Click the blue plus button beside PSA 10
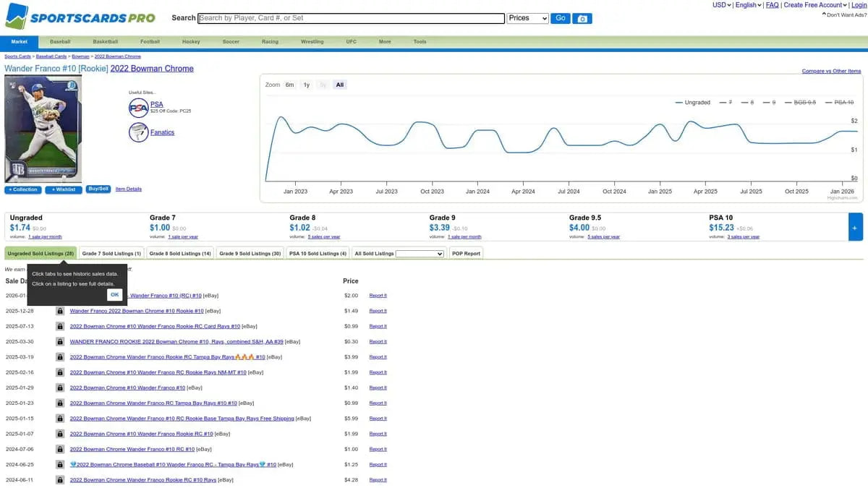Viewport: 868px width, 488px height. click(855, 226)
